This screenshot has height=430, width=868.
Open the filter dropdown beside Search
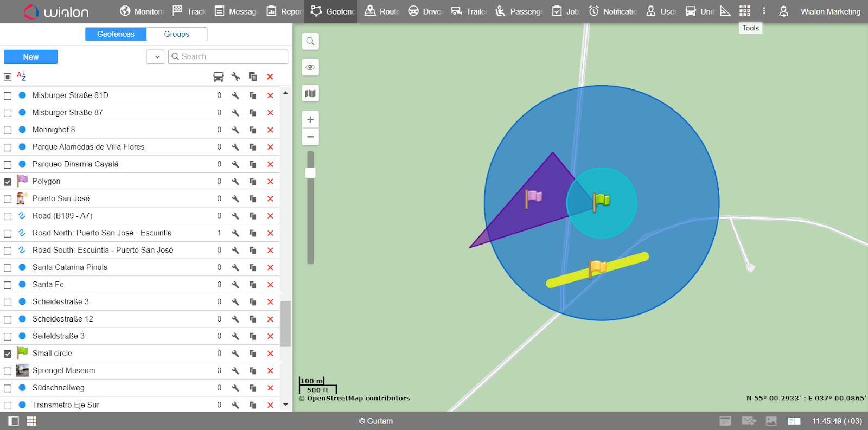tap(156, 57)
